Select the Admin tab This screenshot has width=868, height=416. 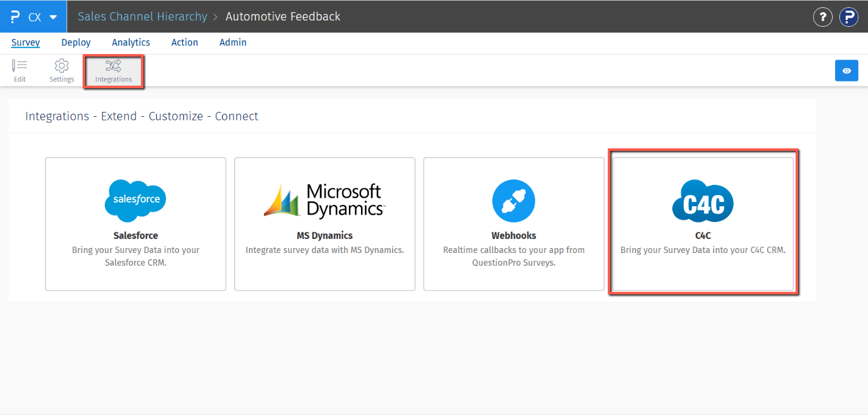point(233,43)
